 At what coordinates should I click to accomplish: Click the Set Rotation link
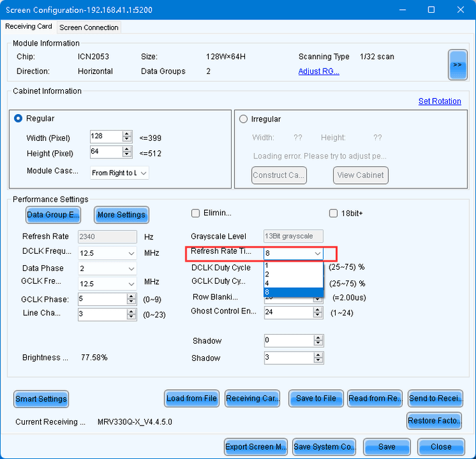[x=439, y=101]
